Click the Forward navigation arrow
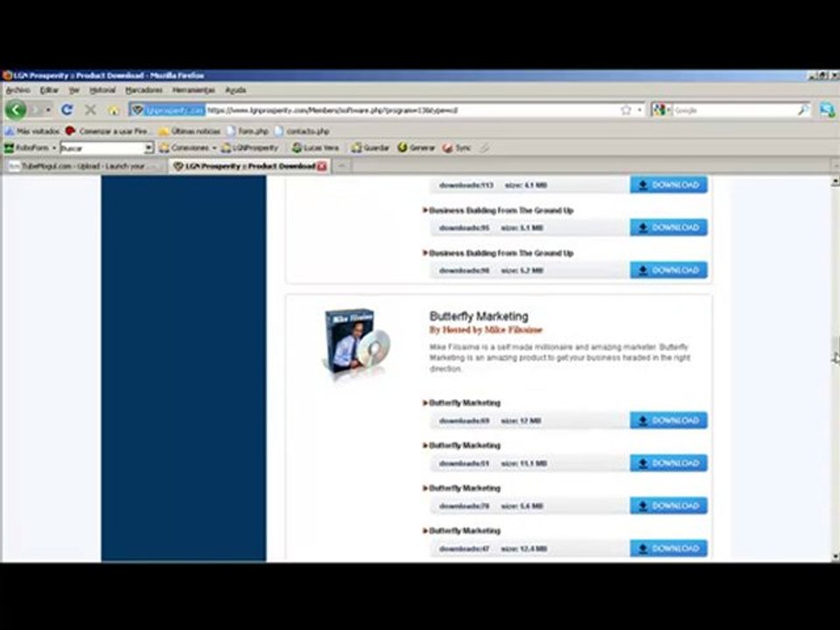Image resolution: width=840 pixels, height=630 pixels. [x=37, y=110]
